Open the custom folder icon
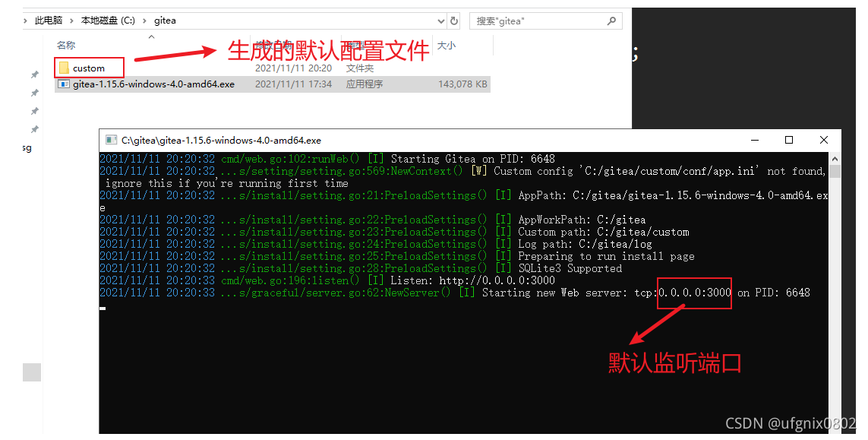Screen dimensions: 868x440 [65, 68]
